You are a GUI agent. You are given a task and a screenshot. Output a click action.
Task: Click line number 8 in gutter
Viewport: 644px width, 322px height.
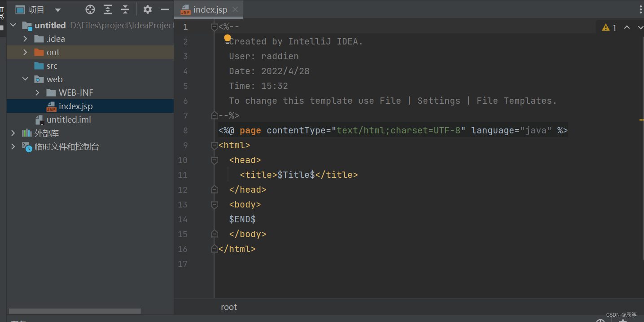point(185,131)
